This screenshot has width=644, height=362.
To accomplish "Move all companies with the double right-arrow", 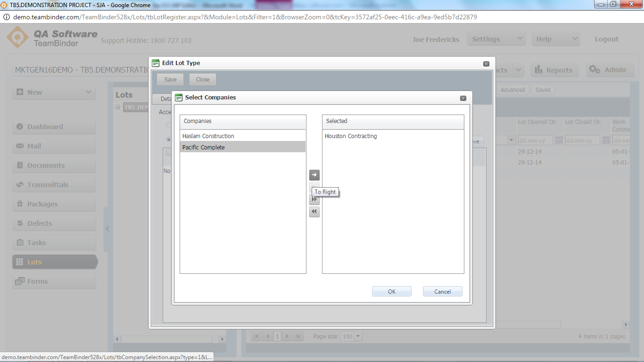I will [314, 199].
